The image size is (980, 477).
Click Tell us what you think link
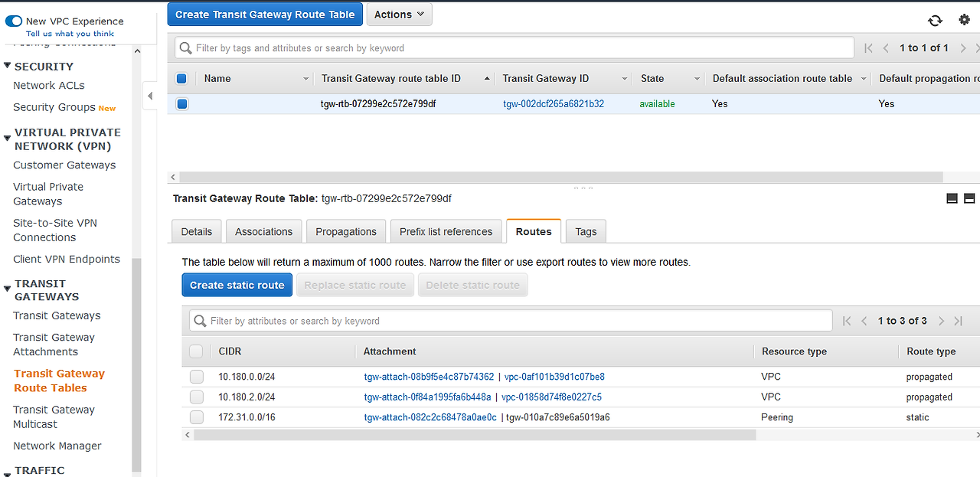tap(70, 34)
